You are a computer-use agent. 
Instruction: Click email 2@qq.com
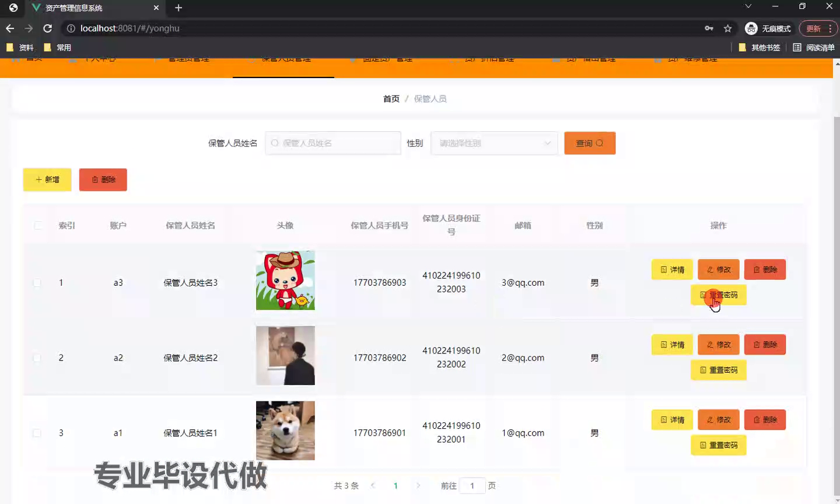coord(523,358)
